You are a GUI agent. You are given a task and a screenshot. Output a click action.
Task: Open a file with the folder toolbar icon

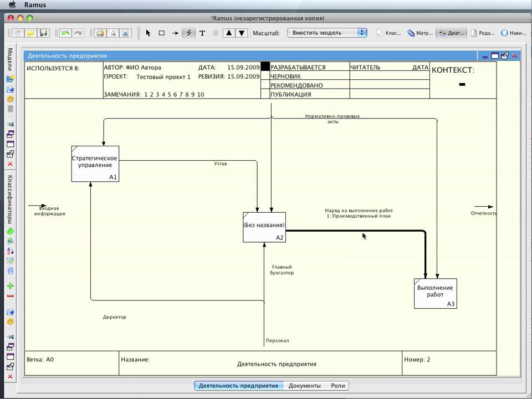pos(31,33)
